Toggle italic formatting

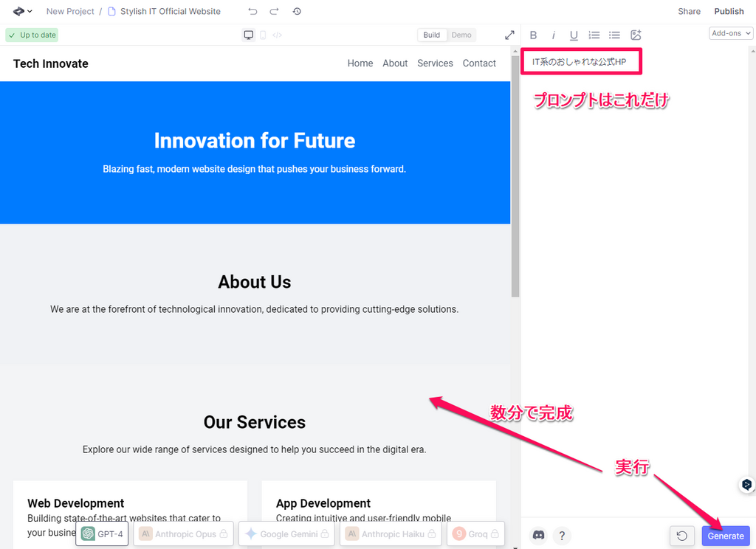554,35
